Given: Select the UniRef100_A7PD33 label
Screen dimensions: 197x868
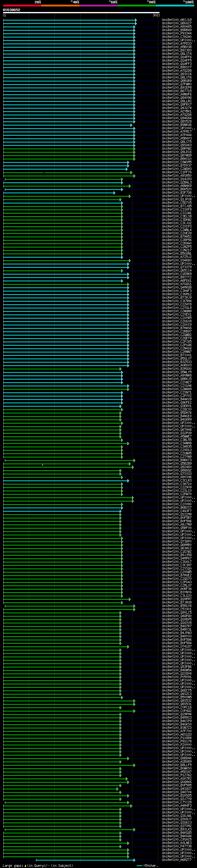Looking at the screenshot, I should (177, 43).
